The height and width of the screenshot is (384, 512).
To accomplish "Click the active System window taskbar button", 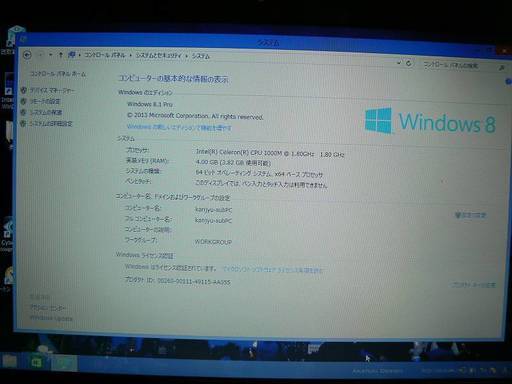I will [64, 364].
